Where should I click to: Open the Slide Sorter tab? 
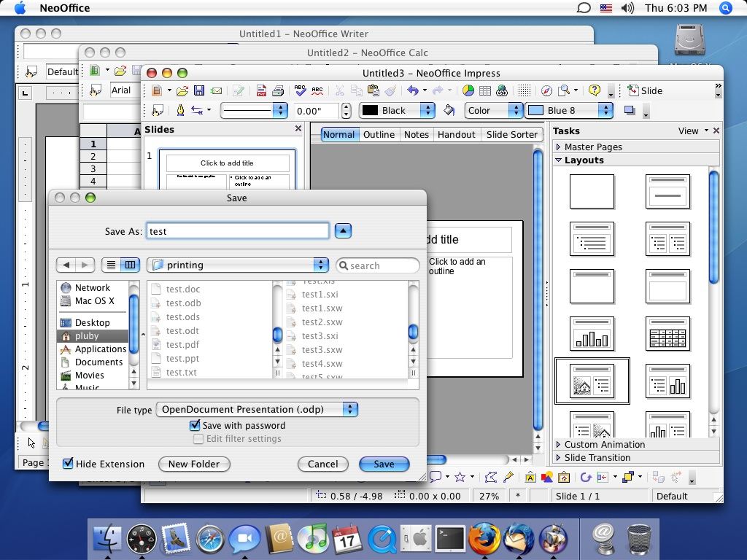click(511, 134)
